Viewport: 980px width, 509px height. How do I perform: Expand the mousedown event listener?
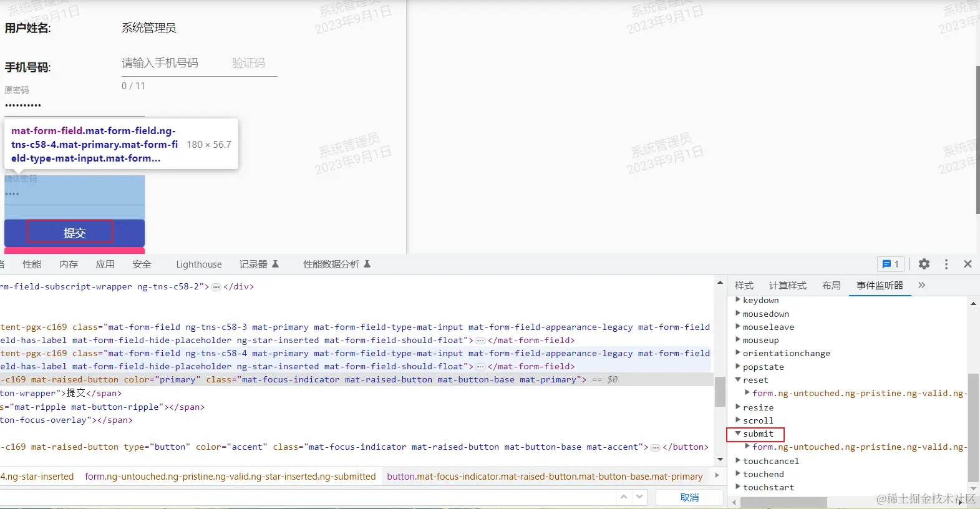coord(738,314)
